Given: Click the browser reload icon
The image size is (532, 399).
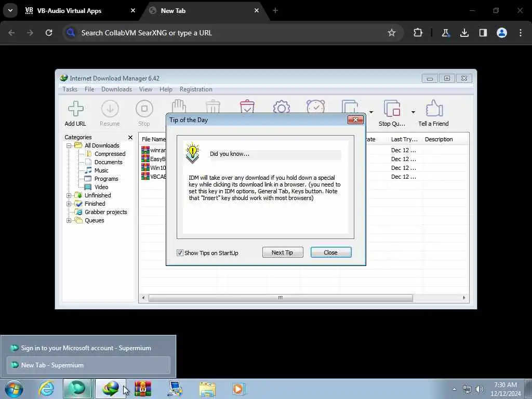Looking at the screenshot, I should 49,33.
